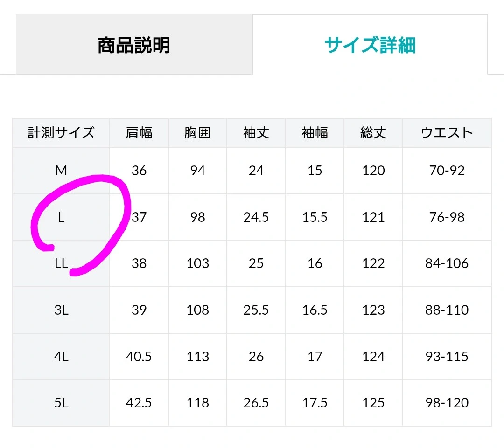Select the LL size row label
Viewport: 504px width, 448px height.
61,264
